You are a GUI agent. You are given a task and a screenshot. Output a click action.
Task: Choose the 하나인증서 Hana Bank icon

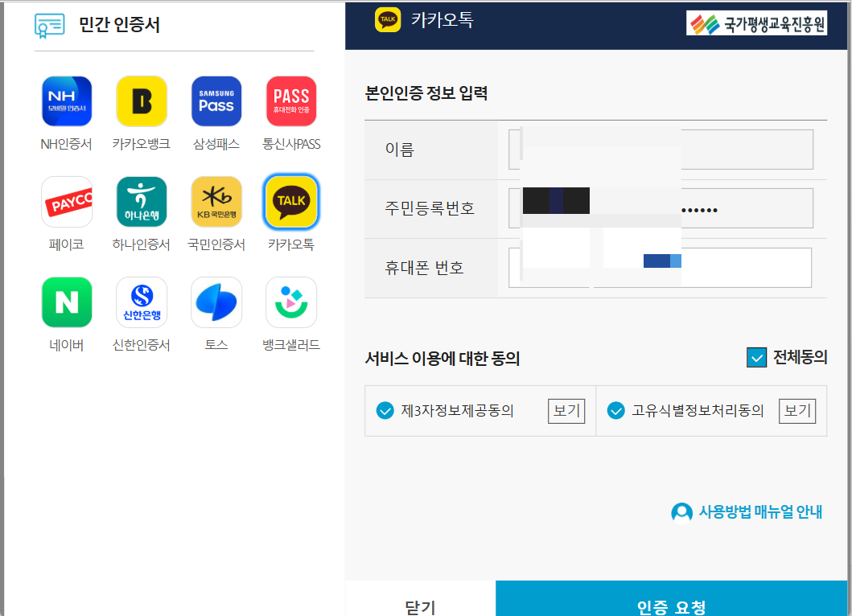pos(142,202)
